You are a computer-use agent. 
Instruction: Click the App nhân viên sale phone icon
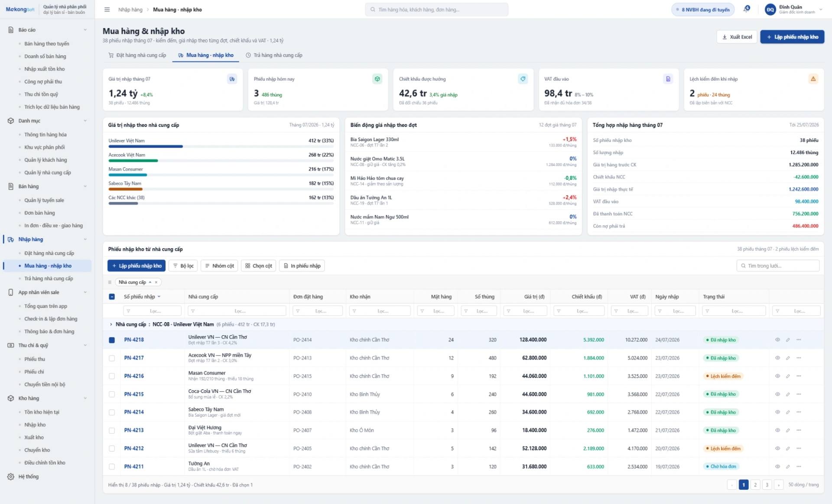click(11, 293)
